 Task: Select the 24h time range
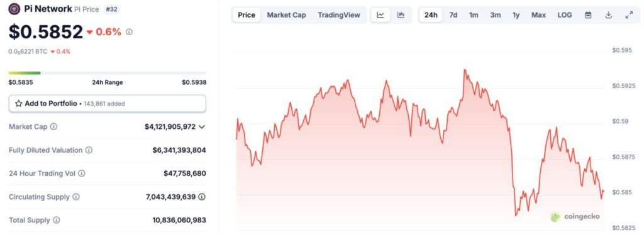click(431, 15)
